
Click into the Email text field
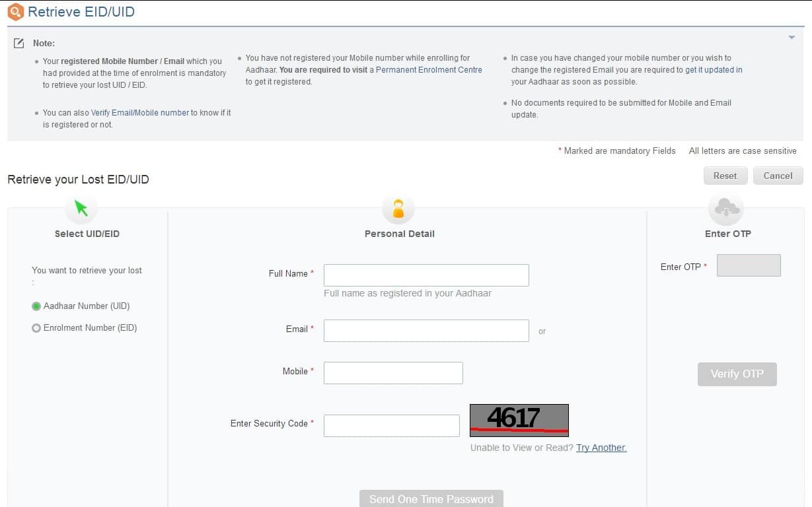tap(426, 331)
